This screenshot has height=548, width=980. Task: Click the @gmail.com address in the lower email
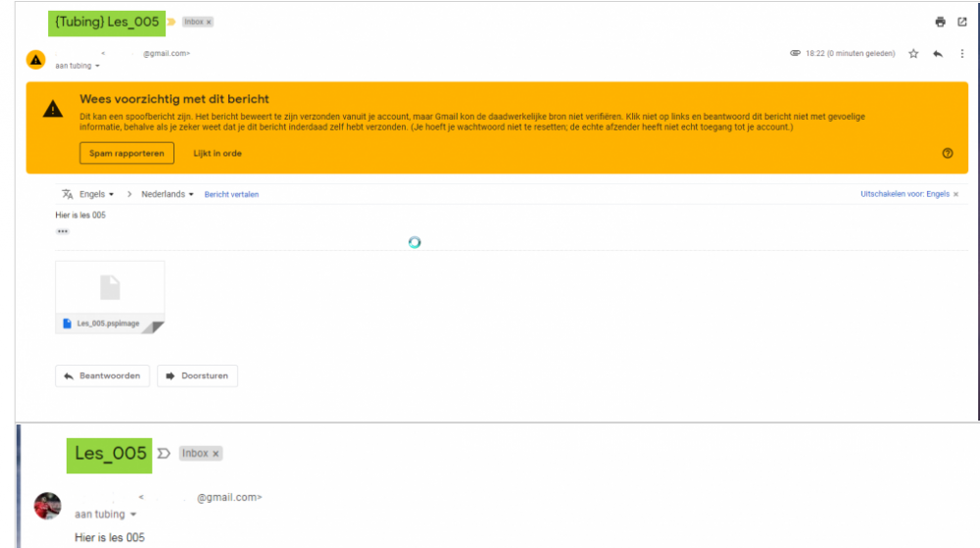[x=229, y=498]
